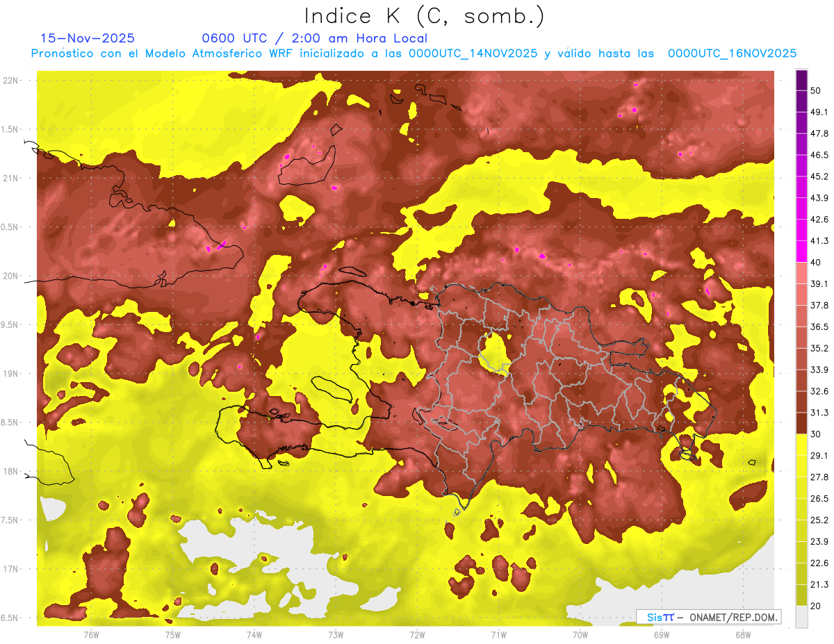
Task: Click the colorbar label "35.2"
Action: click(819, 348)
